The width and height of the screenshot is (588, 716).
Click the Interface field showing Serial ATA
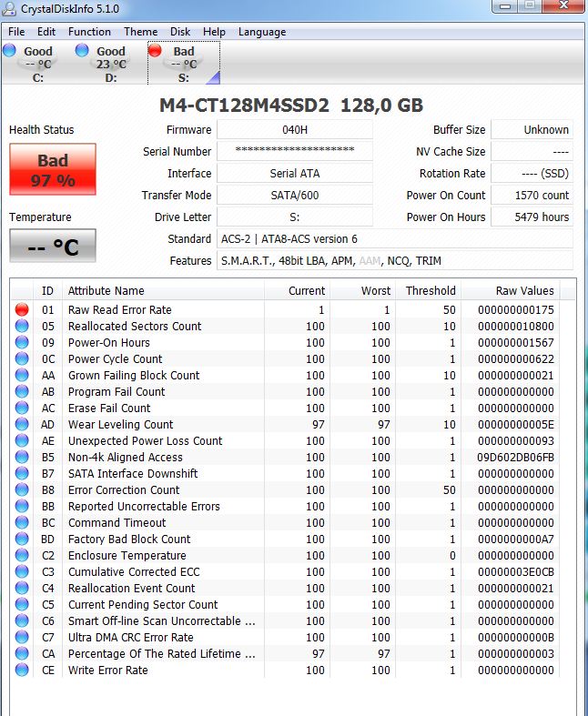click(x=295, y=173)
